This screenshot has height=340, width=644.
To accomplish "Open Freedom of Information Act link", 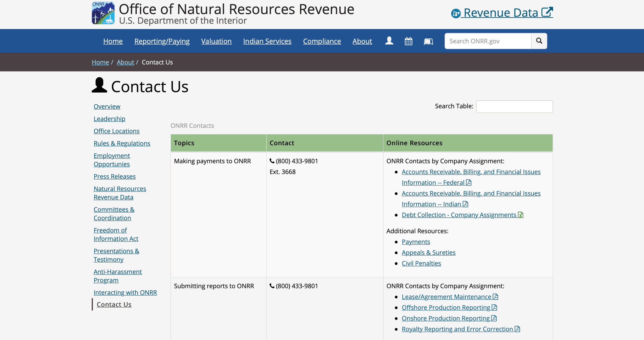I will (x=116, y=234).
